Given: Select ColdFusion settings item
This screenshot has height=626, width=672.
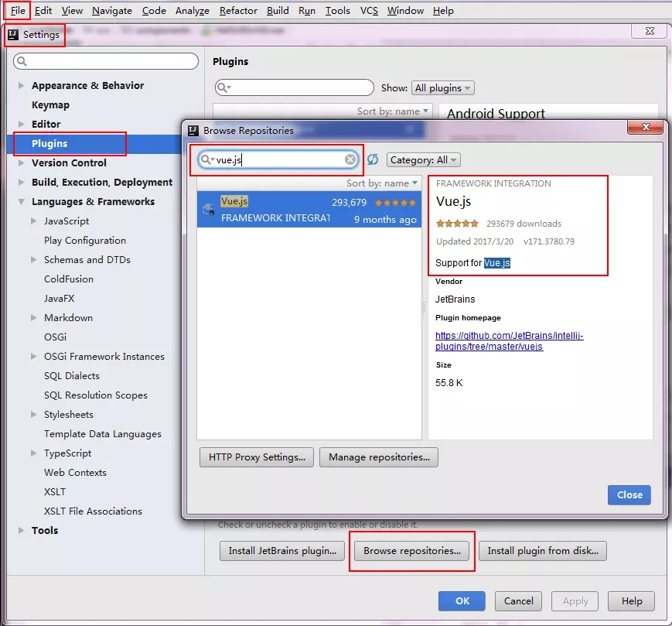Looking at the screenshot, I should [69, 279].
